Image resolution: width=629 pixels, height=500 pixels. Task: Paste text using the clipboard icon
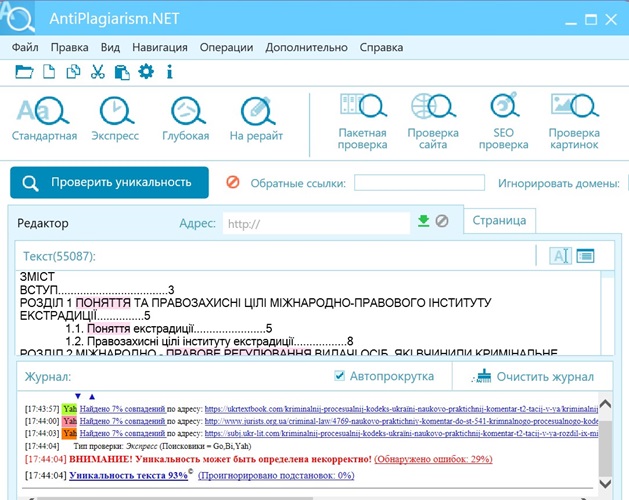point(122,72)
